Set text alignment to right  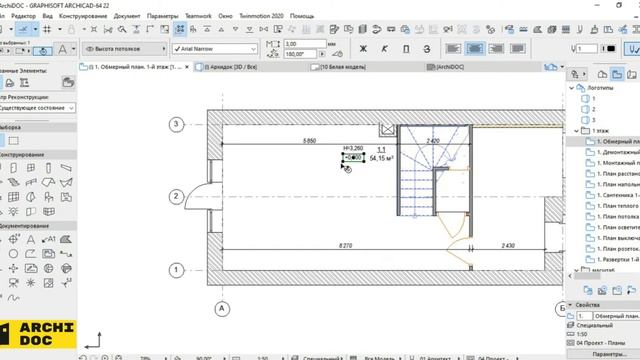click(496, 49)
